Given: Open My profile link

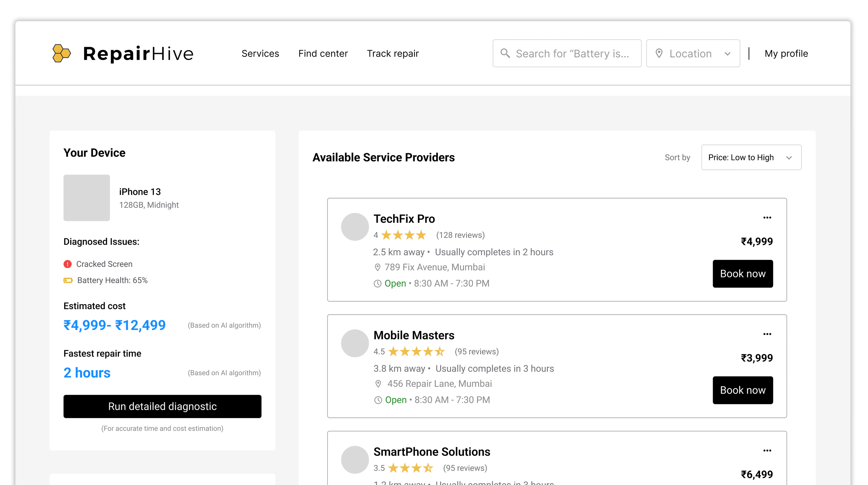Looking at the screenshot, I should click(x=786, y=53).
